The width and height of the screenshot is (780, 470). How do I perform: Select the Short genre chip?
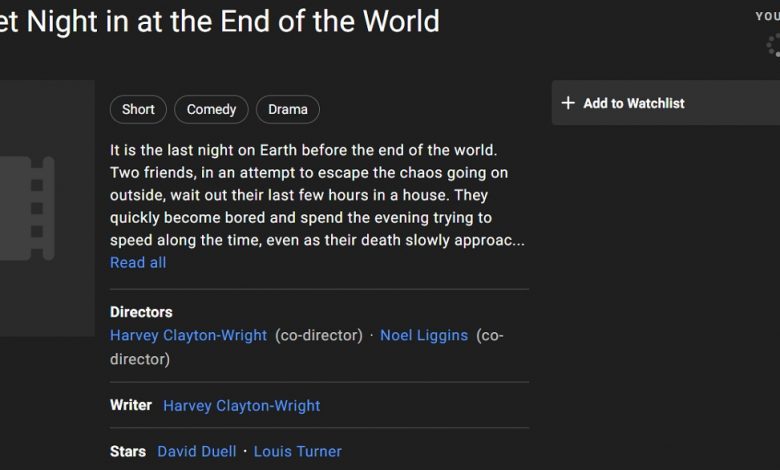tap(138, 109)
